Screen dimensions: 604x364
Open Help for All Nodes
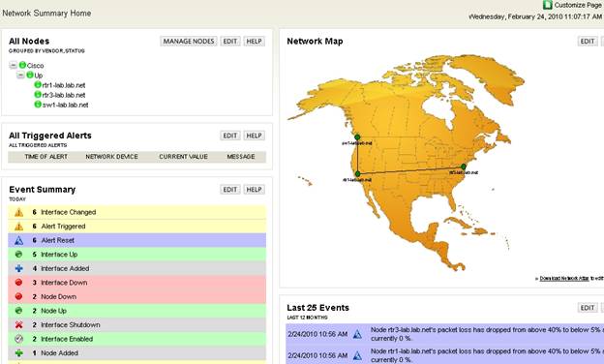(255, 42)
